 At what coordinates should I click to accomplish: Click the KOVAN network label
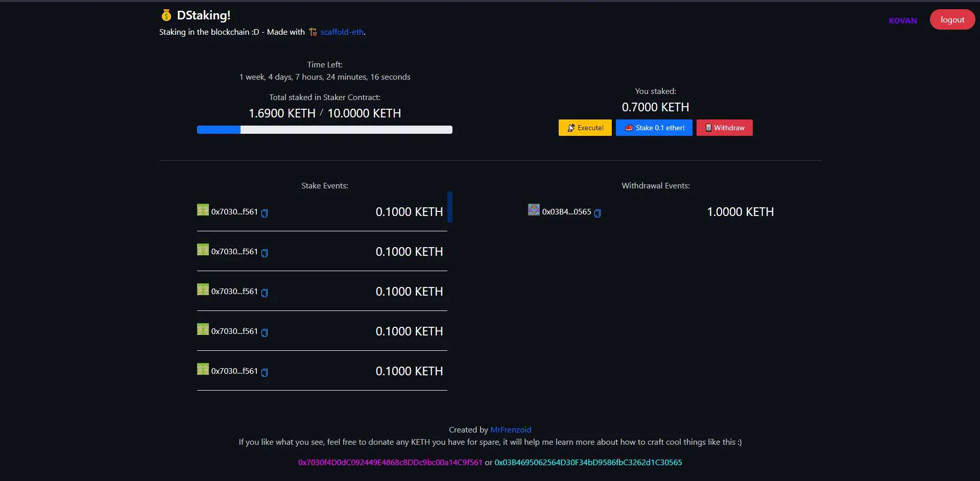(902, 21)
